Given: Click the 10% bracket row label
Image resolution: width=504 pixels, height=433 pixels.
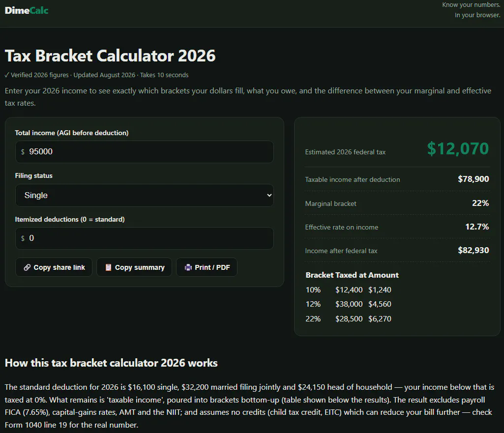Looking at the screenshot, I should coord(313,290).
